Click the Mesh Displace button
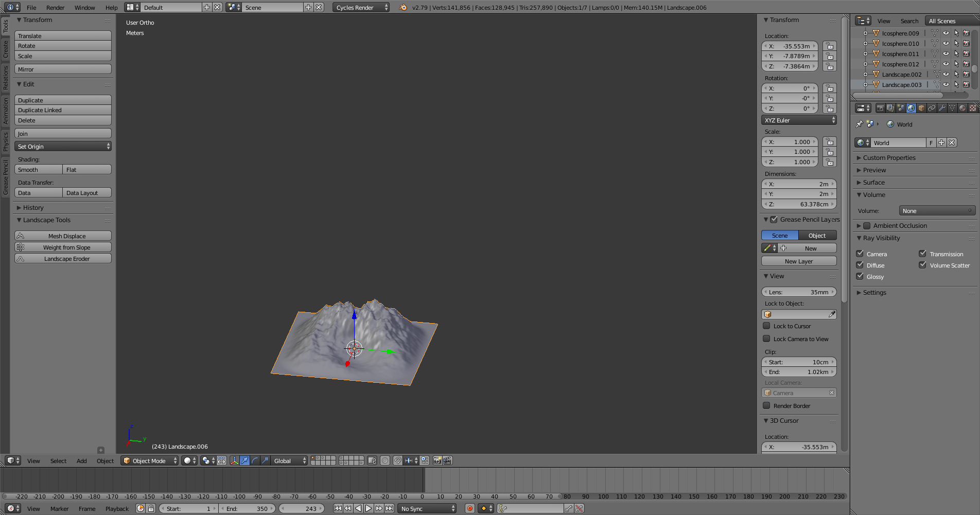Image resolution: width=980 pixels, height=515 pixels. [63, 236]
